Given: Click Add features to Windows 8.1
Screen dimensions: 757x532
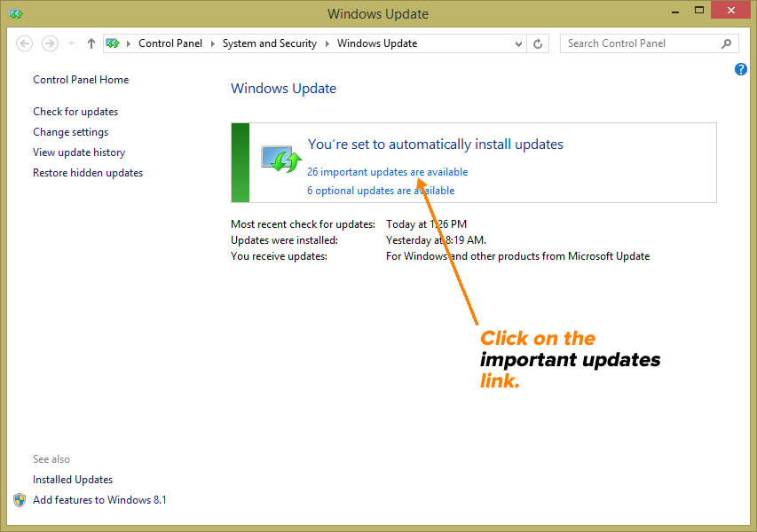Looking at the screenshot, I should (x=99, y=500).
